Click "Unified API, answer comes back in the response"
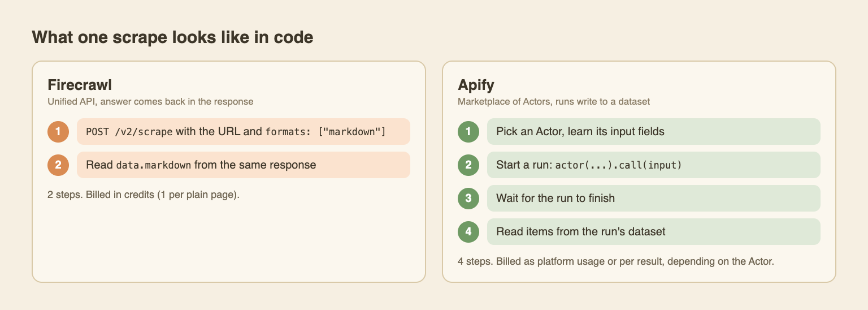The width and height of the screenshot is (868, 310). pyautogui.click(x=150, y=102)
